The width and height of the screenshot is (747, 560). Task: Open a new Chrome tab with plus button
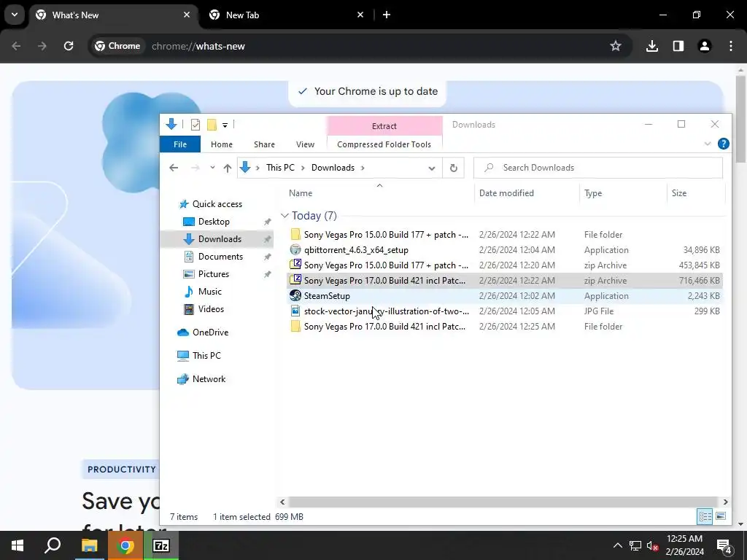pos(387,15)
